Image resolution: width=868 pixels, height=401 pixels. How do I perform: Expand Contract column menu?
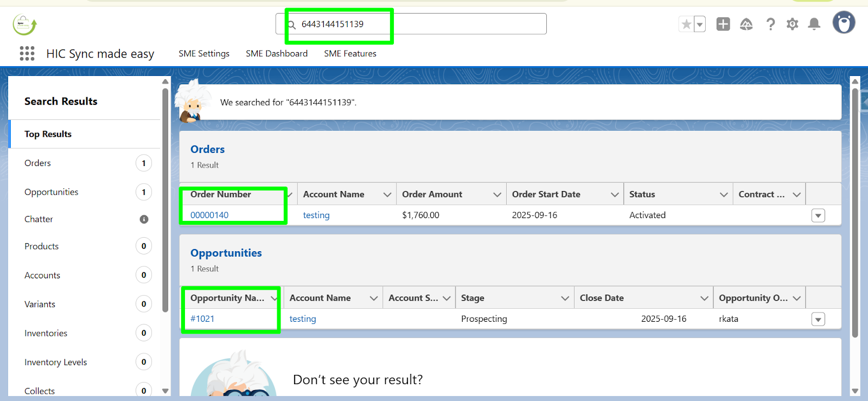(x=796, y=194)
